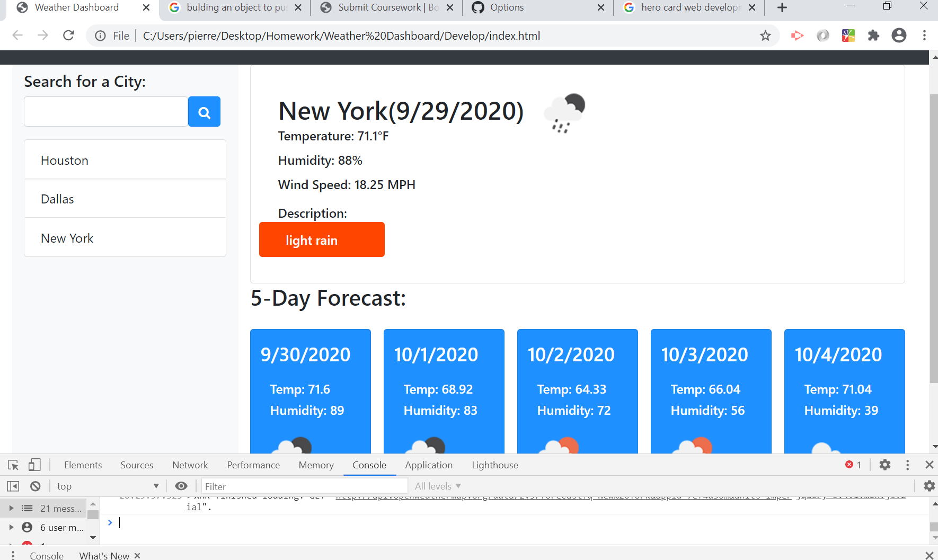Clear the console with the clear icon
This screenshot has height=560, width=938.
[x=35, y=486]
